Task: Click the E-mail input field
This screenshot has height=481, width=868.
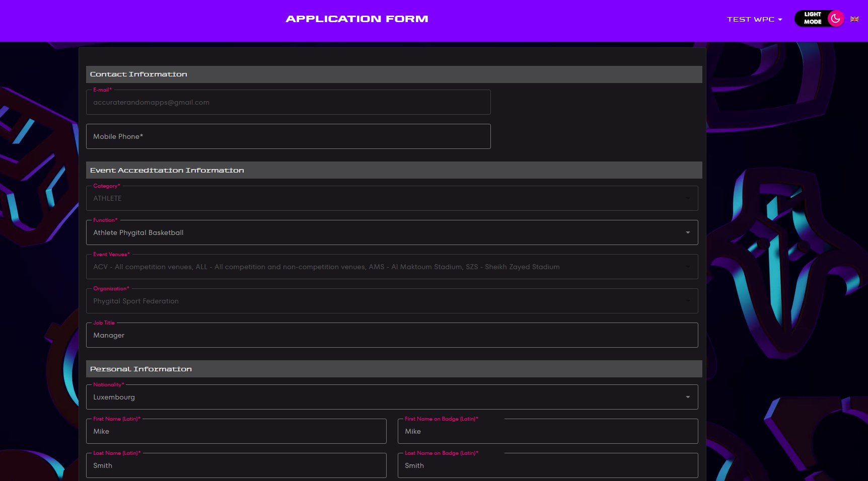Action: point(288,102)
